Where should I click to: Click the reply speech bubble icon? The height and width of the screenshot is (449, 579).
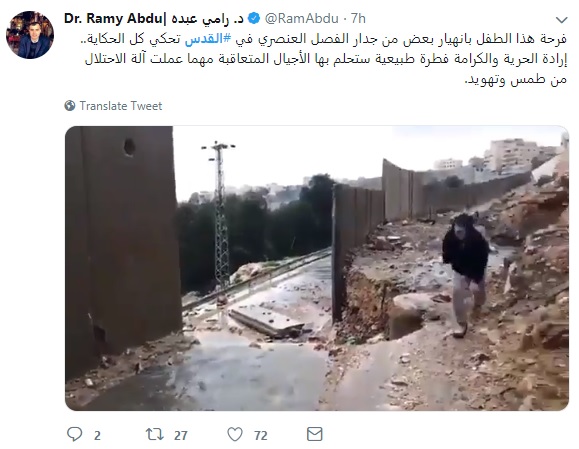[75, 434]
